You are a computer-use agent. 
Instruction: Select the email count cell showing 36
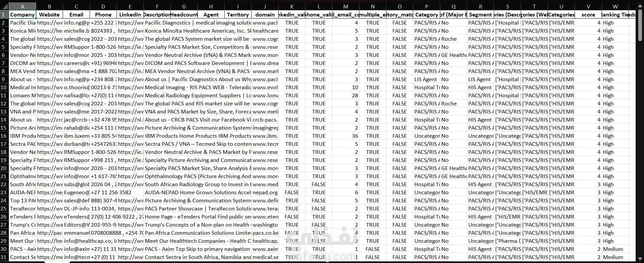tap(346, 136)
